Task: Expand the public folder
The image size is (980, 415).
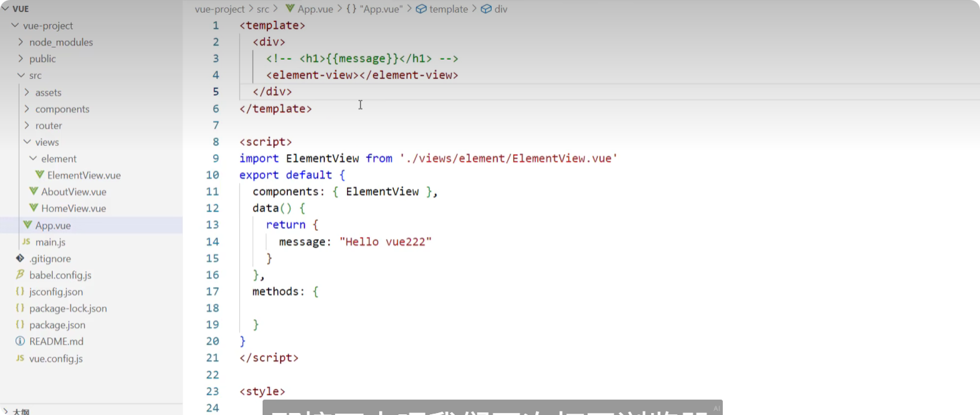Action: pyautogui.click(x=21, y=59)
